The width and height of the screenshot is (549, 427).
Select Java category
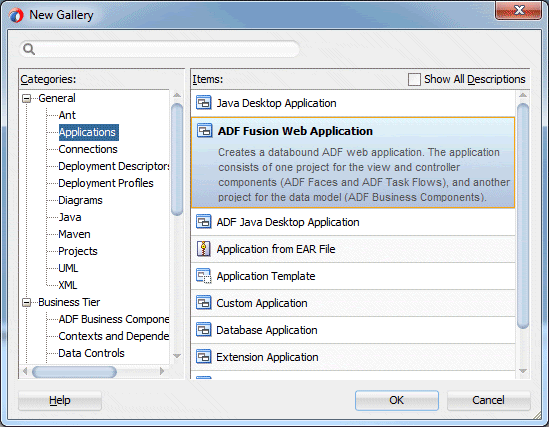pyautogui.click(x=70, y=217)
